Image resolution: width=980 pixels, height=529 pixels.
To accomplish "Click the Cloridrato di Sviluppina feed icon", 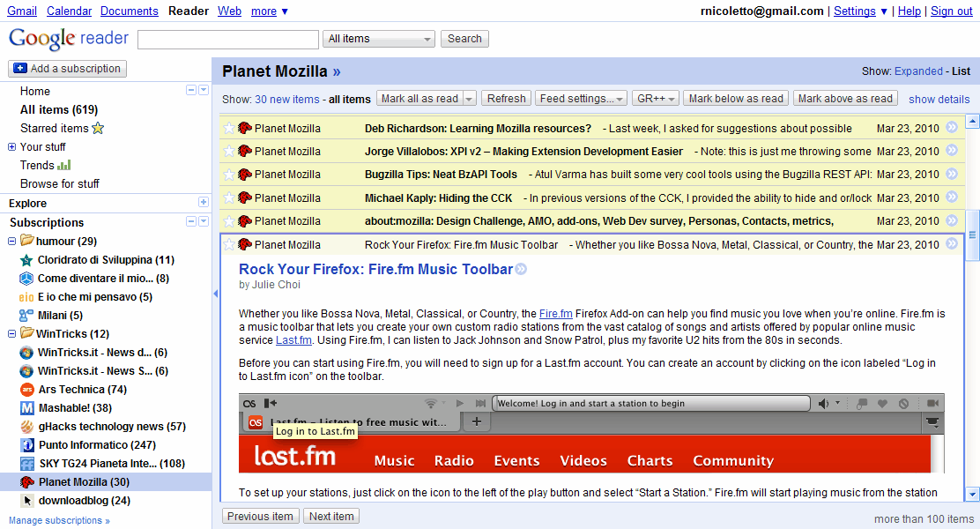I will click(x=26, y=259).
